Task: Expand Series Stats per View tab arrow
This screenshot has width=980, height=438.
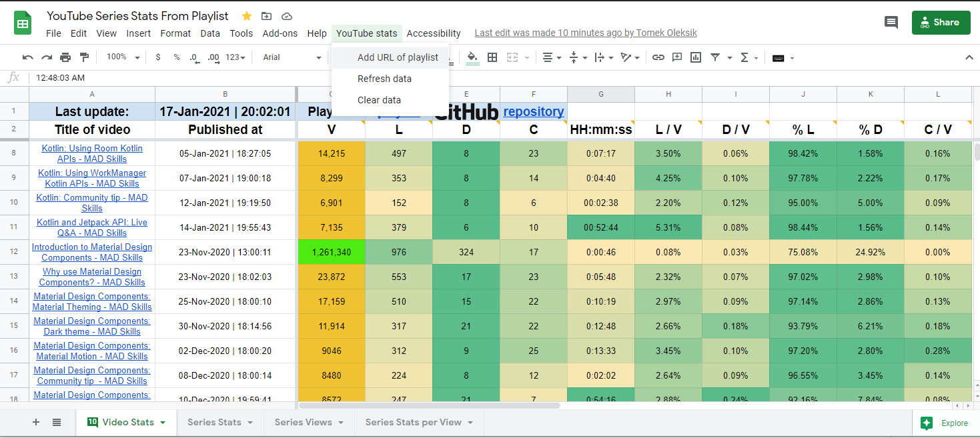Action: (x=470, y=423)
